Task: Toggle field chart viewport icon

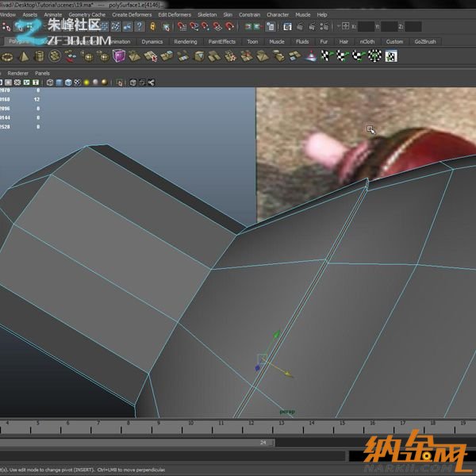Action: tap(17, 83)
